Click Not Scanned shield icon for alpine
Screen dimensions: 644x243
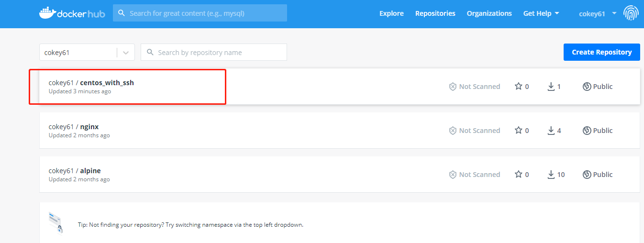[453, 175]
